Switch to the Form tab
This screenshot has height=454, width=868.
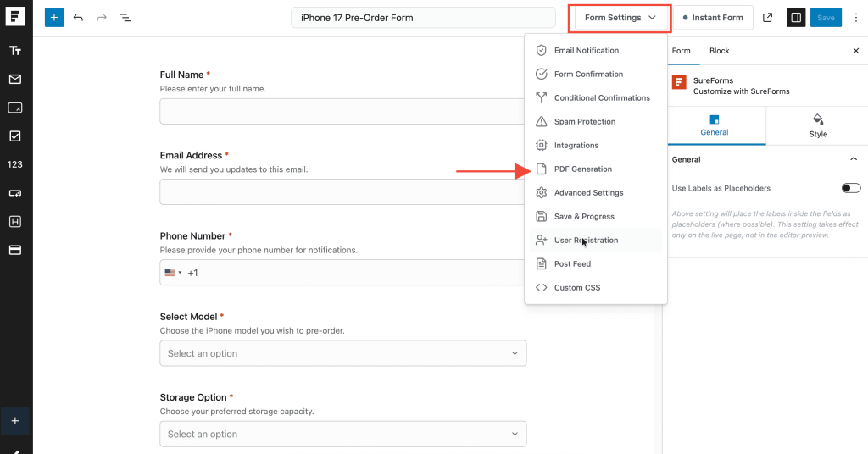click(x=681, y=51)
